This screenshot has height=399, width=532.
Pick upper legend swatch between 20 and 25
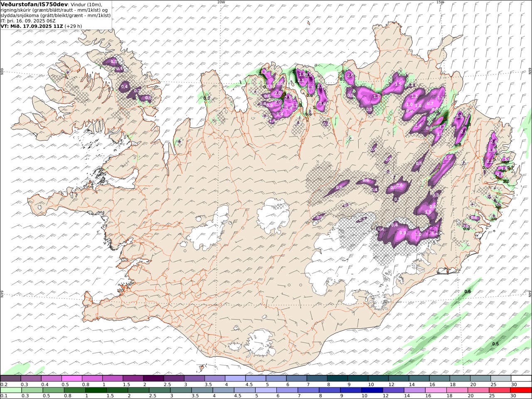[x=480, y=379]
